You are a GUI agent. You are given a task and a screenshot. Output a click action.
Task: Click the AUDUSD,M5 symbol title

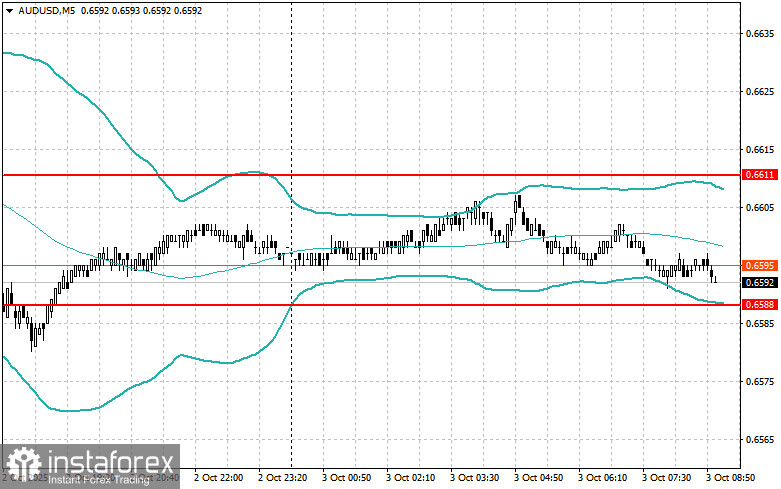[46, 10]
